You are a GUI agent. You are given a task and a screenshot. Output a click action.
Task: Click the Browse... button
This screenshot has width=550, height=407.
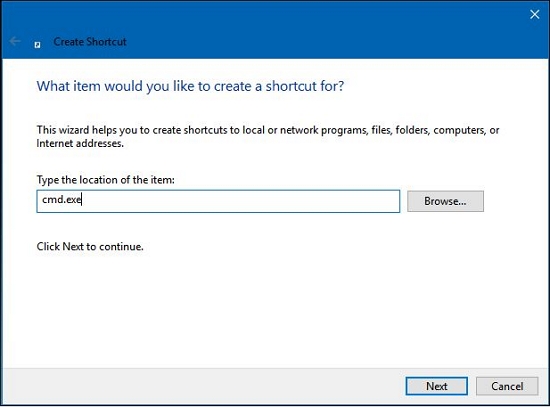(x=445, y=201)
